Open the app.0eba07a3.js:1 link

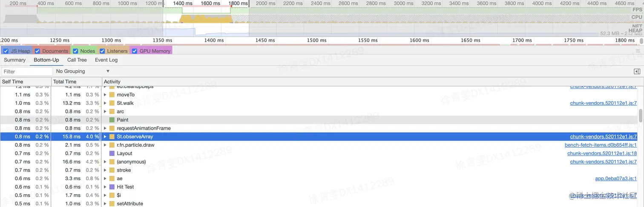[x=616, y=179]
